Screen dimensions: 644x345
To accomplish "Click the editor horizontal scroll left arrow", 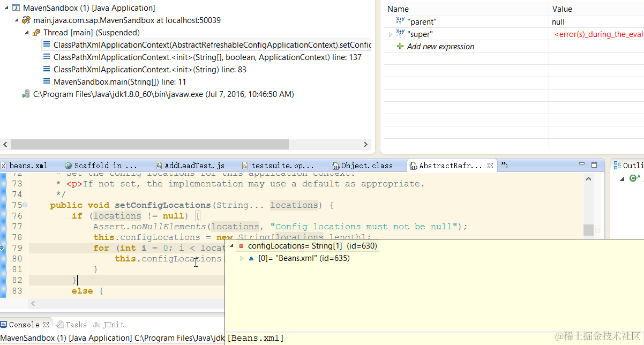I will tap(33, 304).
